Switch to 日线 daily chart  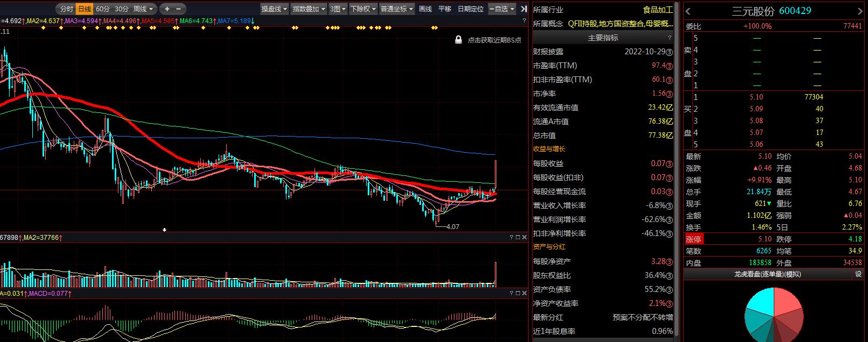tap(85, 9)
